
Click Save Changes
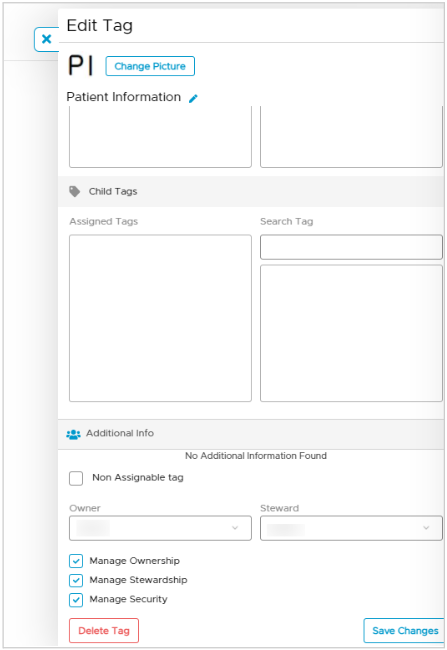pos(405,631)
